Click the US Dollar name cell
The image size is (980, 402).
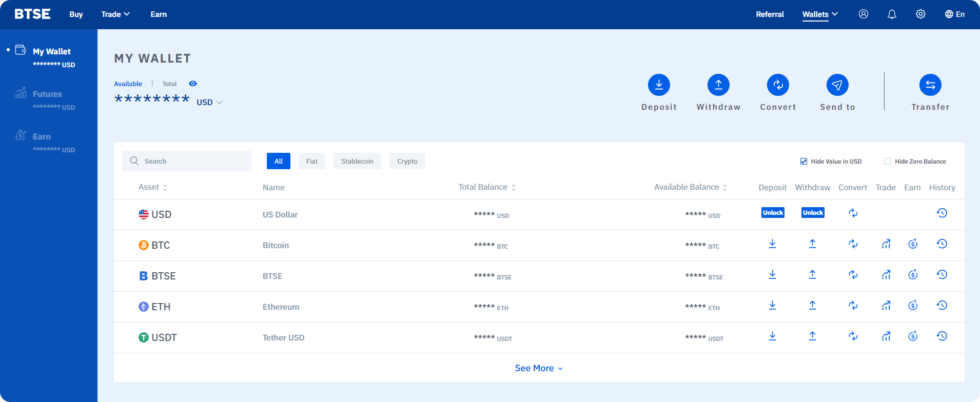[x=280, y=214]
